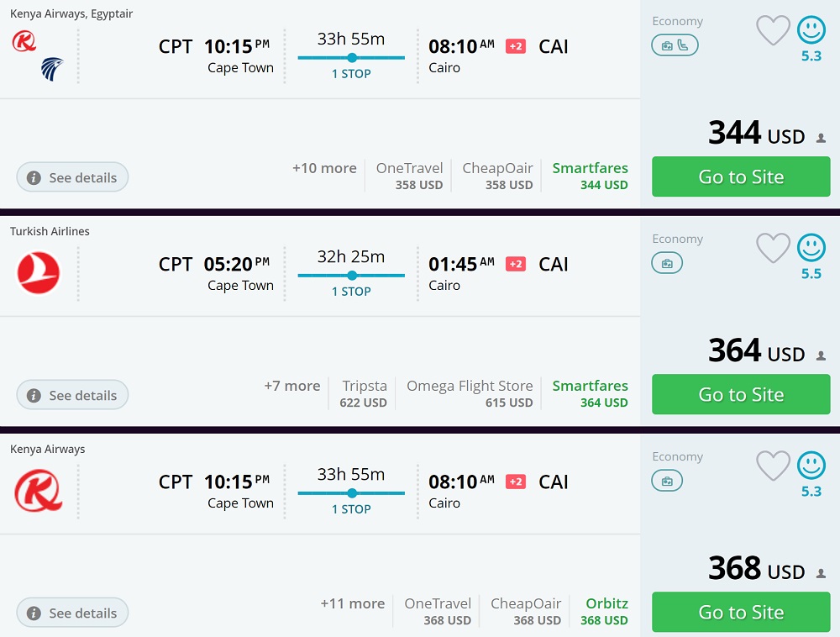
Task: Favorite the 344 USD flight heart icon
Action: (773, 31)
